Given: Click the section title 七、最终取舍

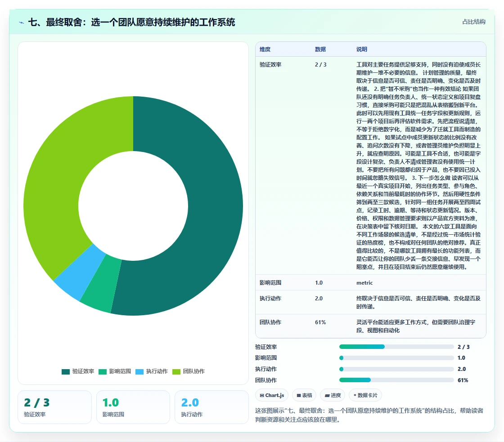Looking at the screenshot, I should tap(132, 22).
